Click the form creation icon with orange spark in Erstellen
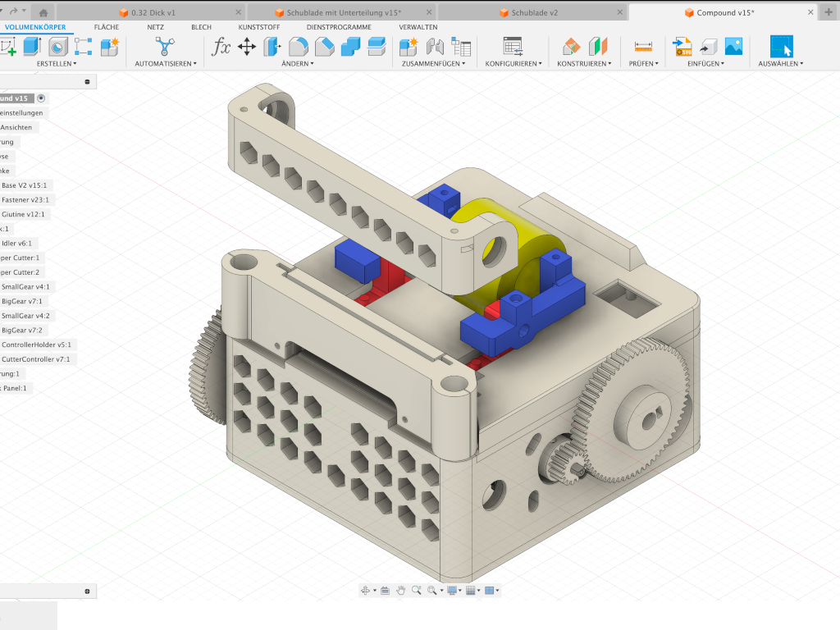This screenshot has height=630, width=840. 110,47
